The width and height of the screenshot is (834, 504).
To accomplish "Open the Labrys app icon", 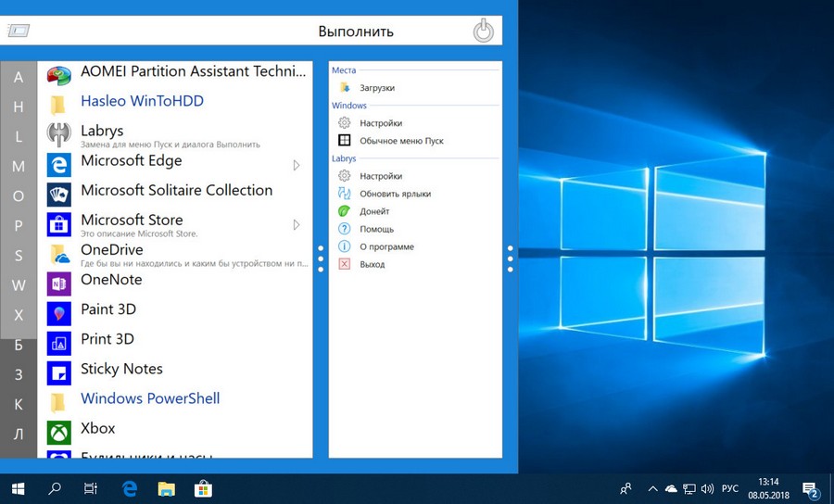I will click(58, 135).
